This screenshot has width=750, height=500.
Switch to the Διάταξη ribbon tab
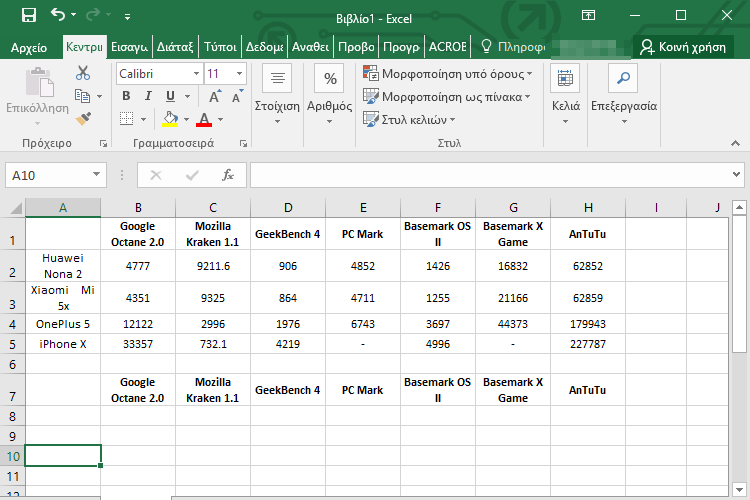[175, 47]
